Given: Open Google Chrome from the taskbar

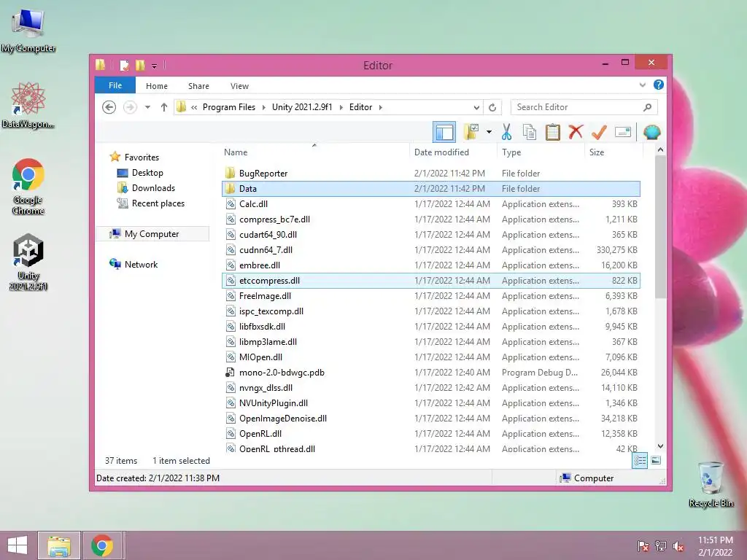Looking at the screenshot, I should [102, 545].
